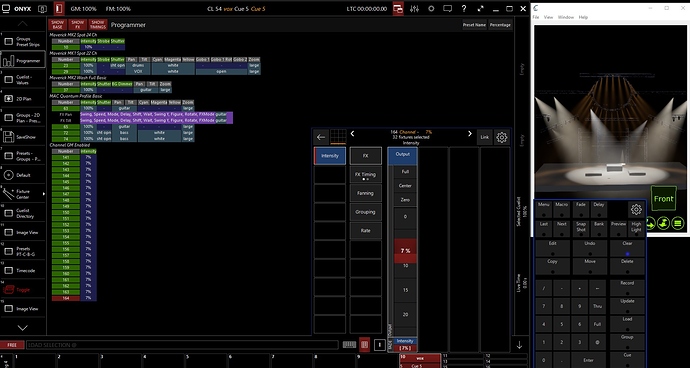Screen dimensions: 690x368
Task: Set intensity fader to 15 mark
Action: 405,291
